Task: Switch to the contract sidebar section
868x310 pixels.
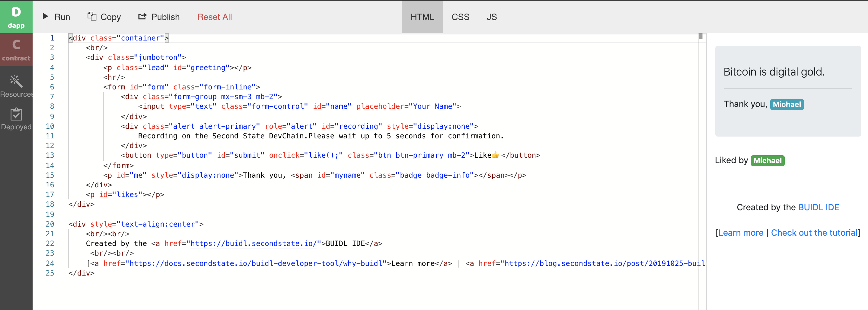Action: click(x=16, y=50)
